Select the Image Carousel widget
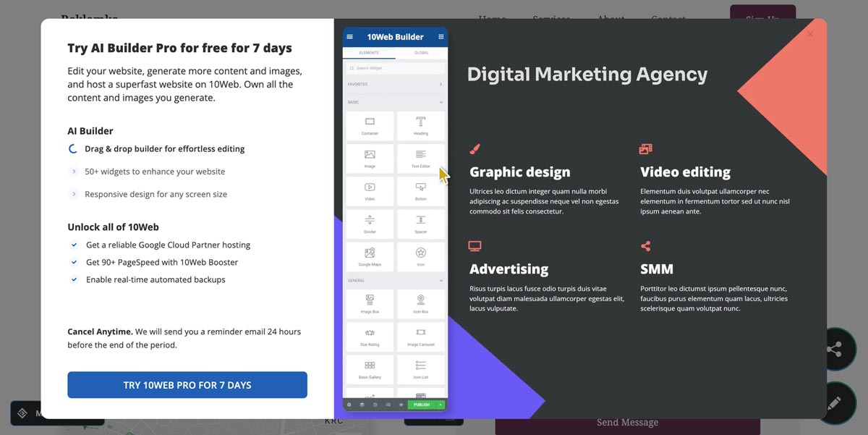 click(x=420, y=336)
